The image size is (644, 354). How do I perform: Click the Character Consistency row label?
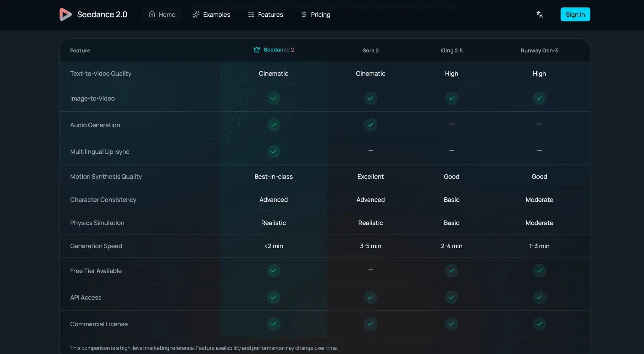pyautogui.click(x=103, y=200)
